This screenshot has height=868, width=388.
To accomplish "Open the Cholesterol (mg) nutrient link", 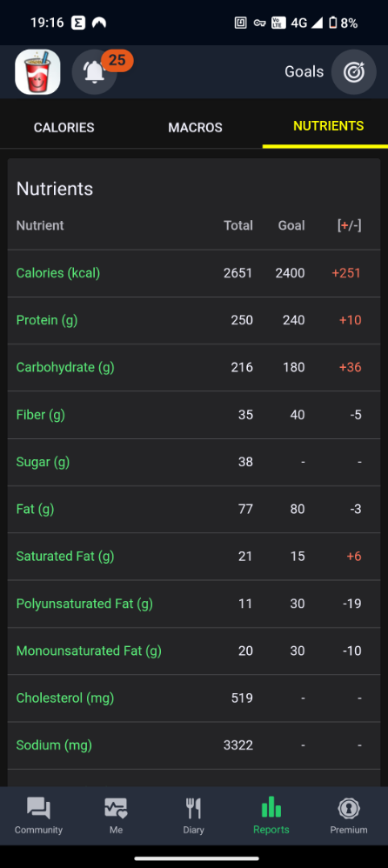I will pos(65,698).
